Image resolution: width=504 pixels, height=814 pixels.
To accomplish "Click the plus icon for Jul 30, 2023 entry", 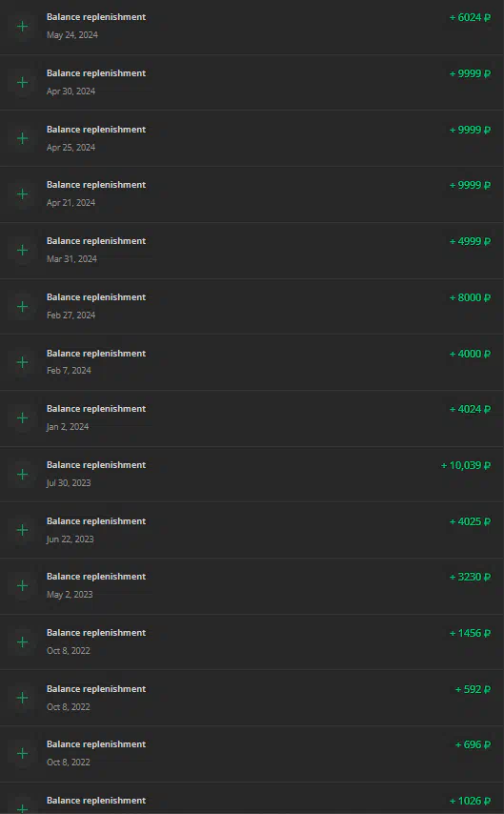I will 22,474.
